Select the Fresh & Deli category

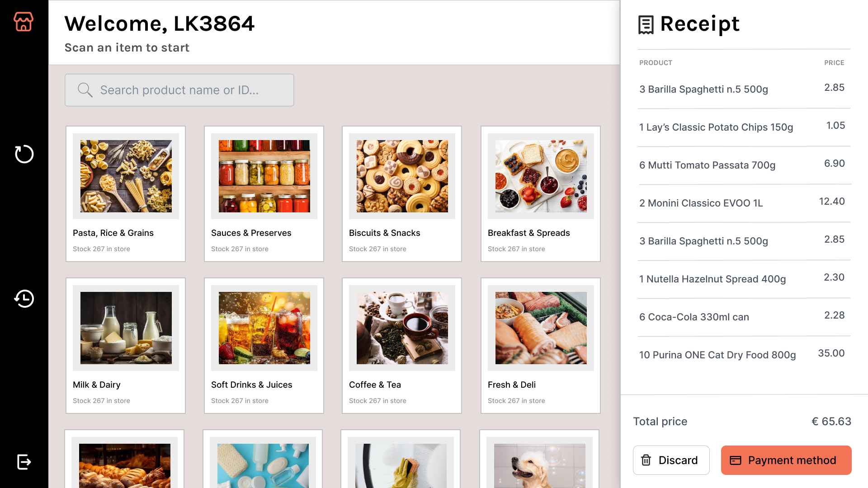click(541, 346)
